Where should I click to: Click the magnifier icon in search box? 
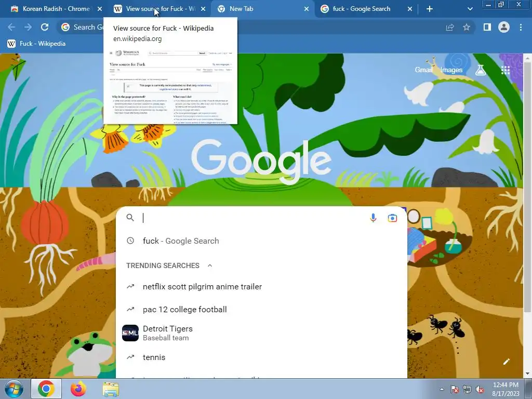130,218
